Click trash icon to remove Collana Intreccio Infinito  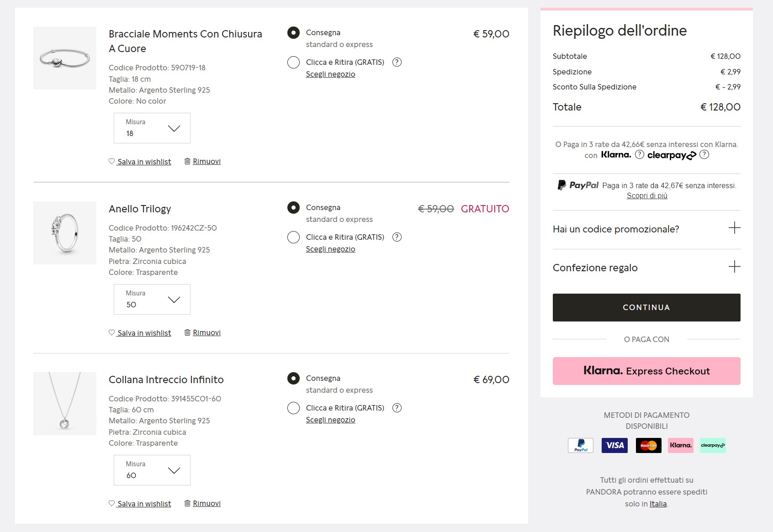click(187, 503)
